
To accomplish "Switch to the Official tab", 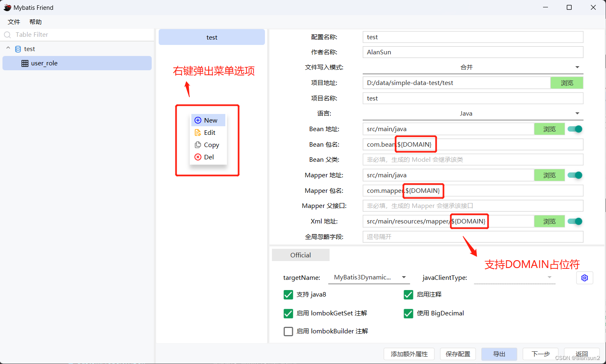I will coord(301,255).
